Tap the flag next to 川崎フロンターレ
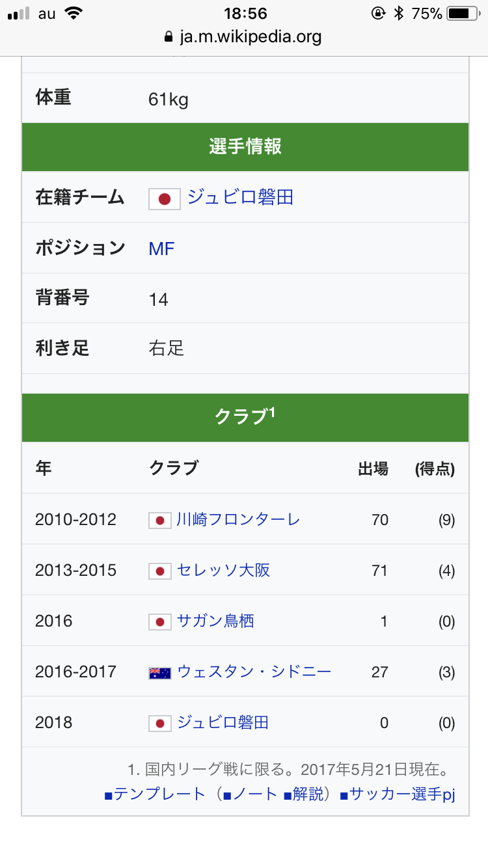Viewport: 488px width, 868px height. (x=160, y=521)
